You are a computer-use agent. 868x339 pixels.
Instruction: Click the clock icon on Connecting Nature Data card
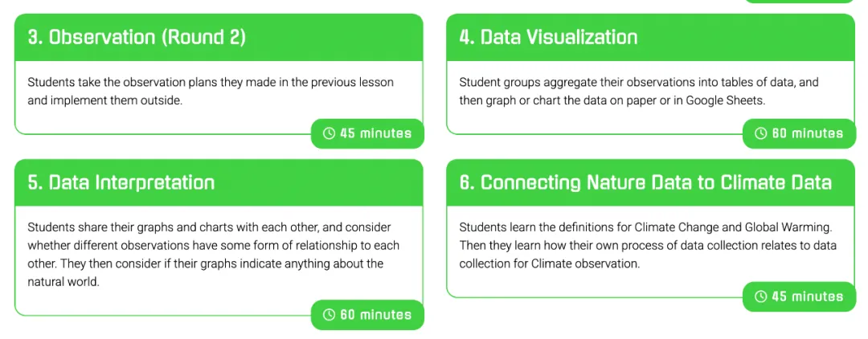click(x=760, y=296)
